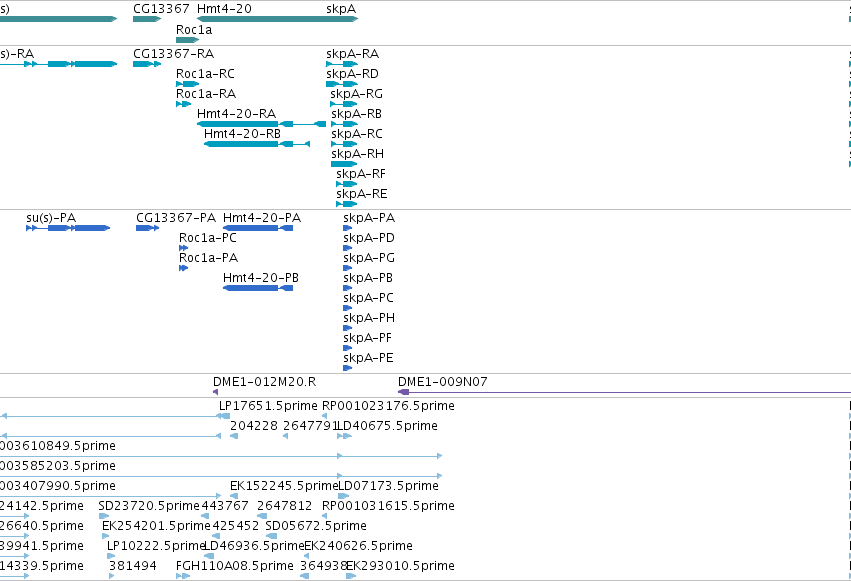Viewport: 851px width, 581px height.
Task: Select the skpA gene label
Action: [x=341, y=9]
